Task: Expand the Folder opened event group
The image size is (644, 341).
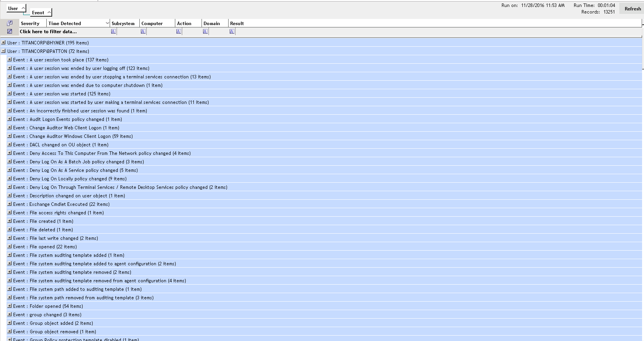Action: coord(10,306)
